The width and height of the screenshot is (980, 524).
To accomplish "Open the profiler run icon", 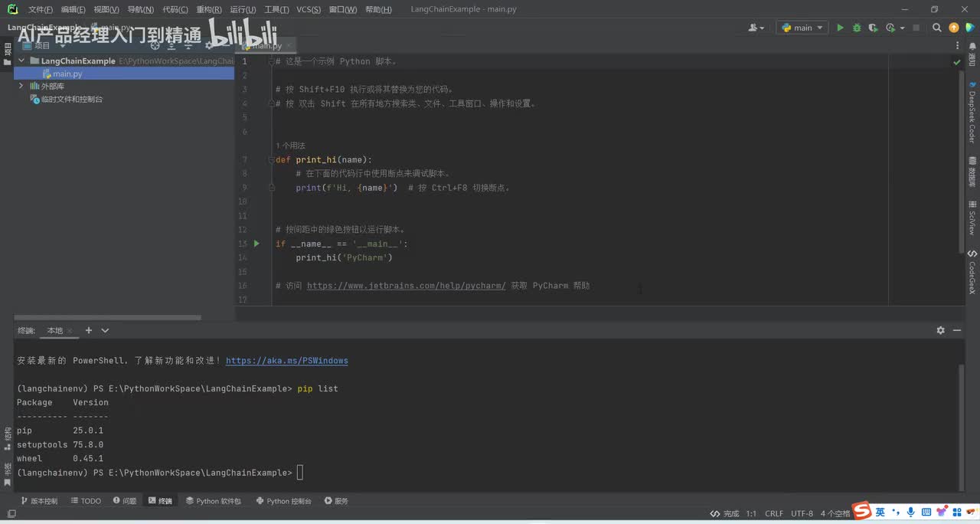I will coord(890,28).
